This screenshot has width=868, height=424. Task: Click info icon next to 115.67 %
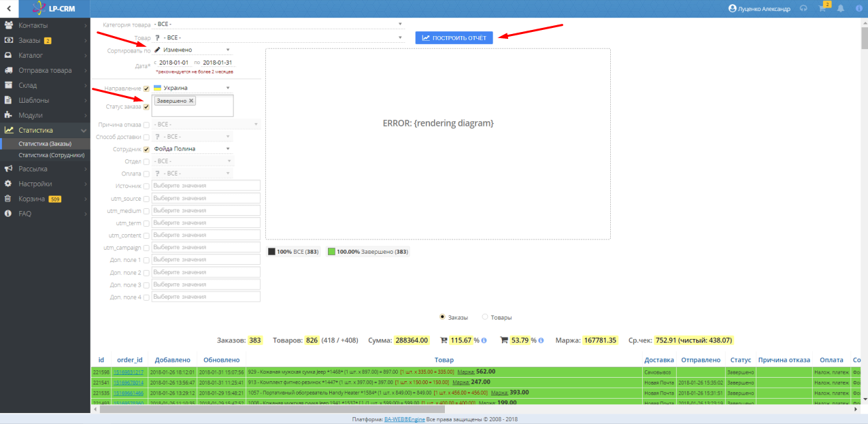pos(484,340)
